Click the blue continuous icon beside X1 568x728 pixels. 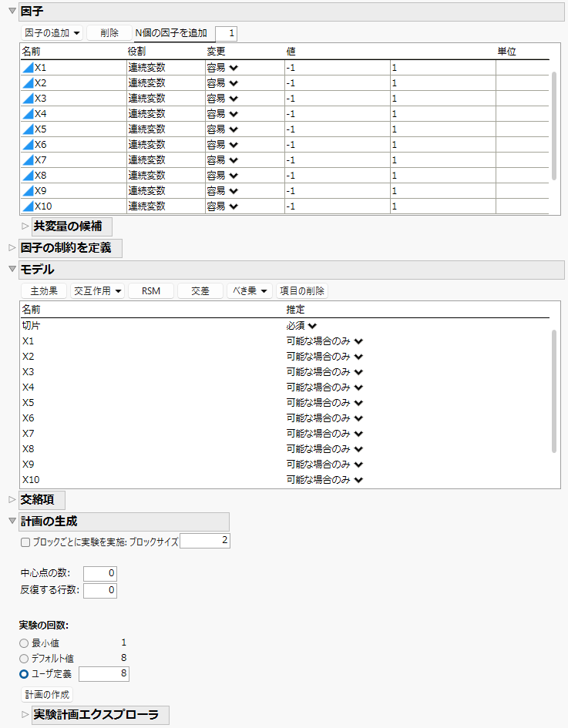tap(28, 68)
